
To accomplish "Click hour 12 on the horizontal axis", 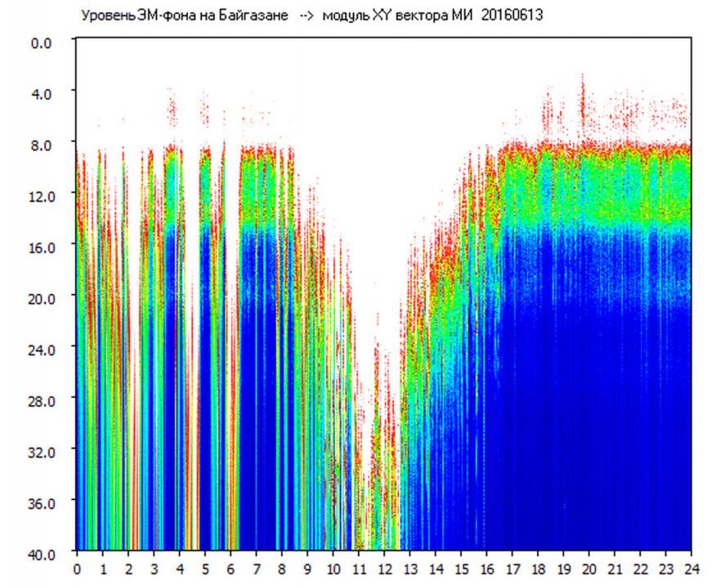I will click(384, 568).
